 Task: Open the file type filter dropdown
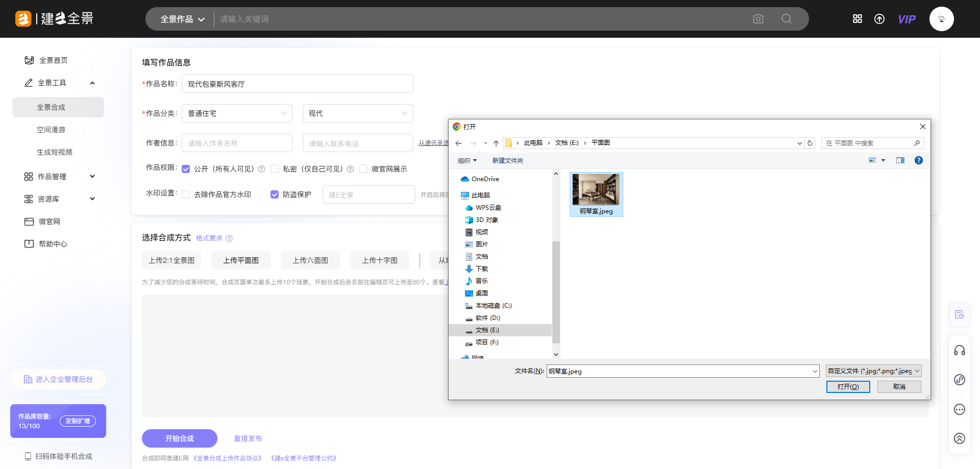coord(873,371)
